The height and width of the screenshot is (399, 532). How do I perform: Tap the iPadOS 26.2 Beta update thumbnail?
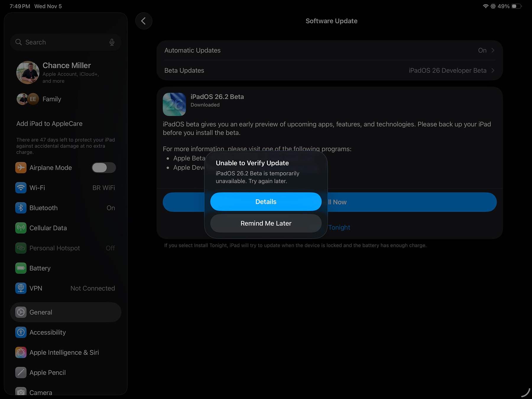174,104
